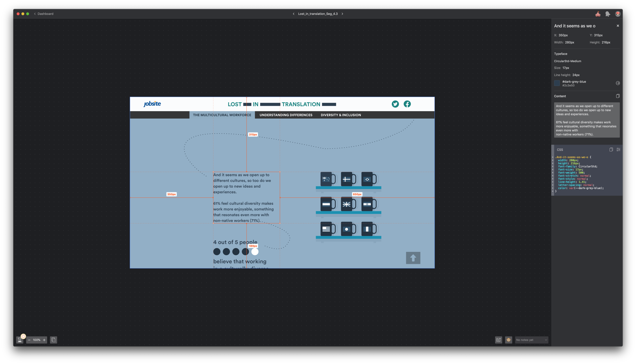
Task: Click the 100% zoom level value
Action: [x=37, y=340]
